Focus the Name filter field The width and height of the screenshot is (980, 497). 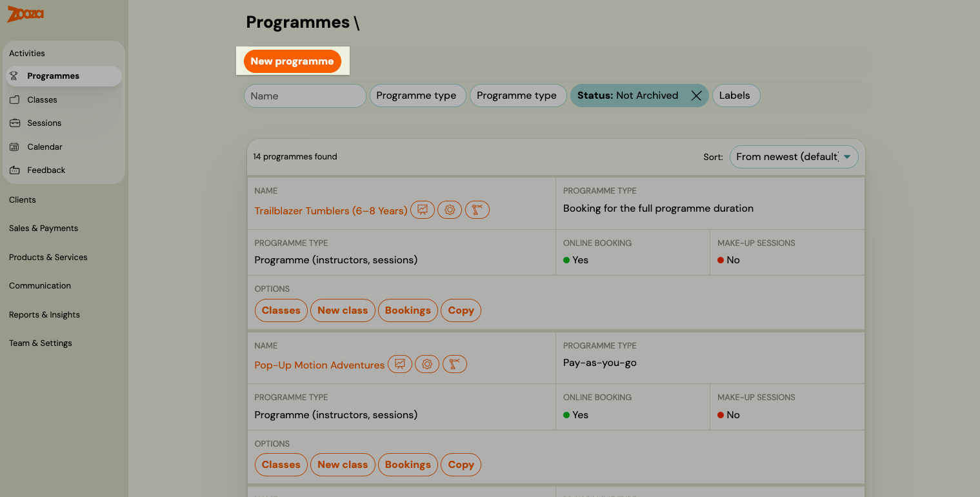[x=305, y=96]
